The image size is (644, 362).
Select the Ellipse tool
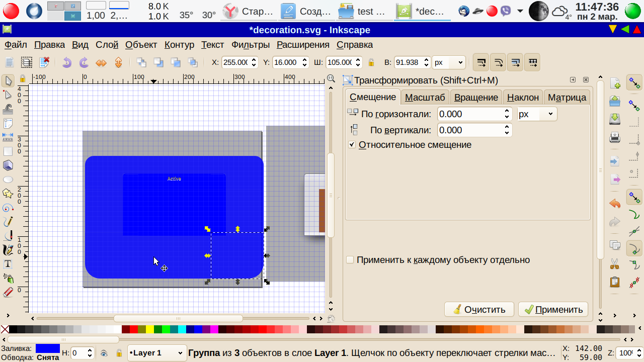pos(8,179)
